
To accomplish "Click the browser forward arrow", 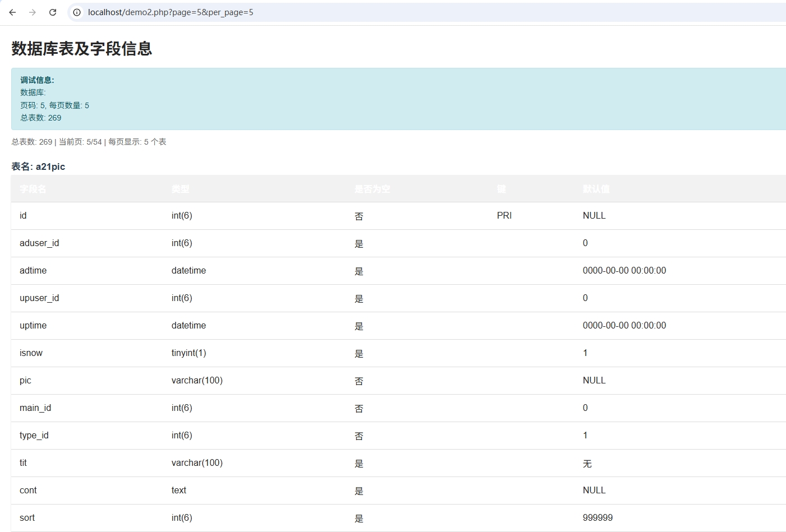I will click(33, 12).
